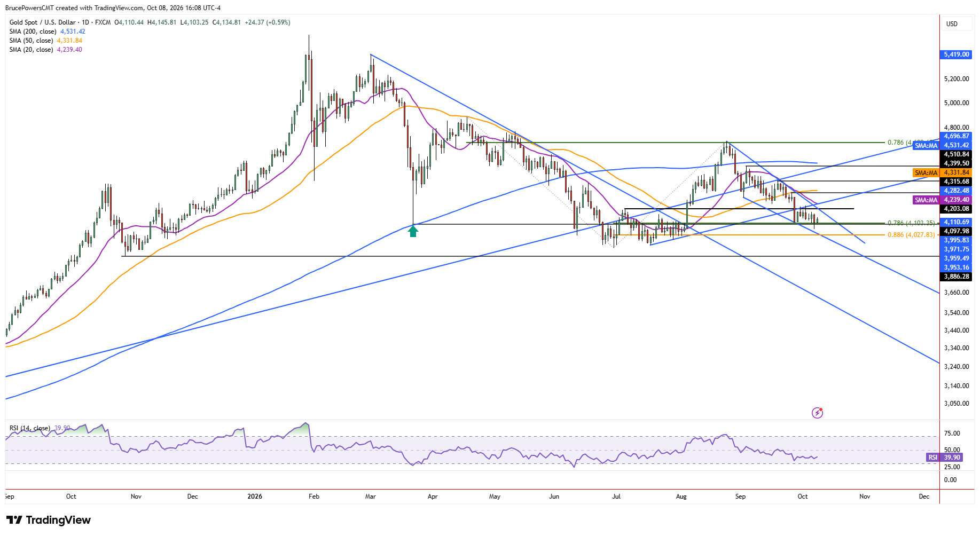The height and width of the screenshot is (536, 980).
Task: Click the blue 5,419.00 price tag
Action: (955, 54)
